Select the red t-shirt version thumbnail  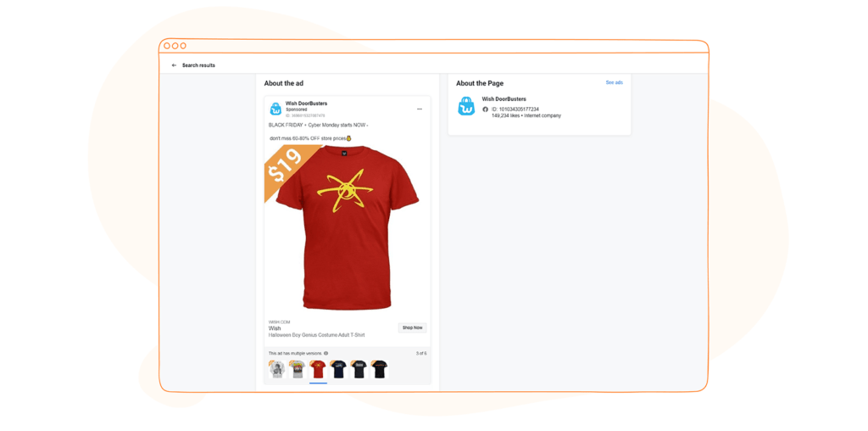(319, 369)
